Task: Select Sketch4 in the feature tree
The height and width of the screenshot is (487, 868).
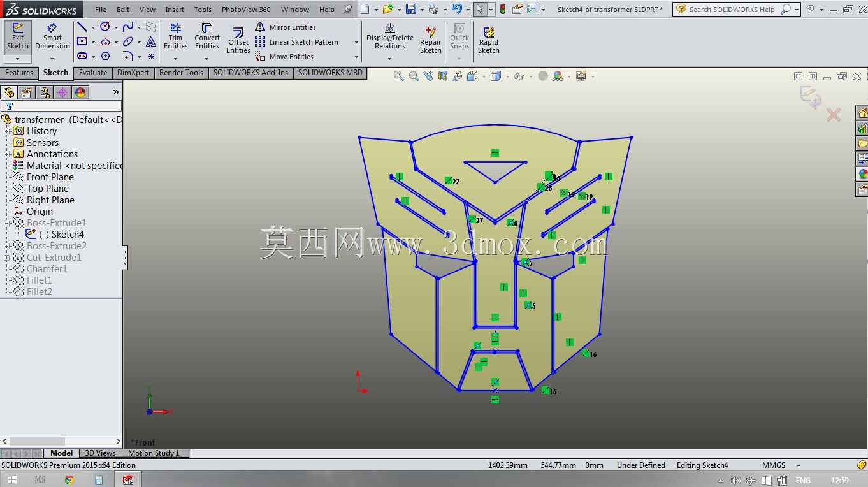Action: (x=55, y=235)
